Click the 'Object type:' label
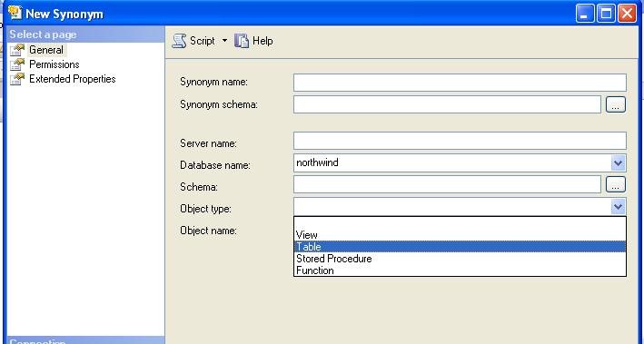 tap(206, 209)
